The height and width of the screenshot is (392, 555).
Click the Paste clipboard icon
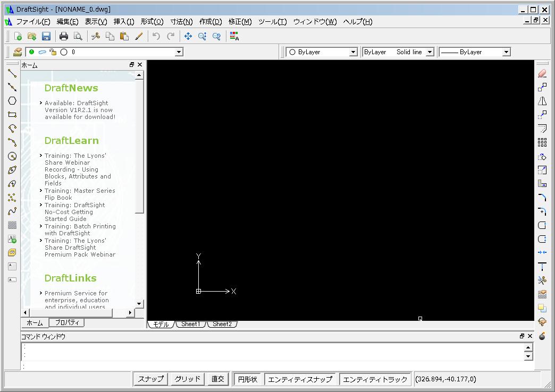[124, 36]
